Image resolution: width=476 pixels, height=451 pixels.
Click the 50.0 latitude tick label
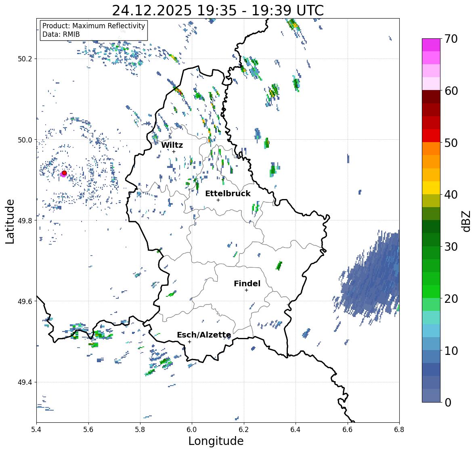click(25, 140)
